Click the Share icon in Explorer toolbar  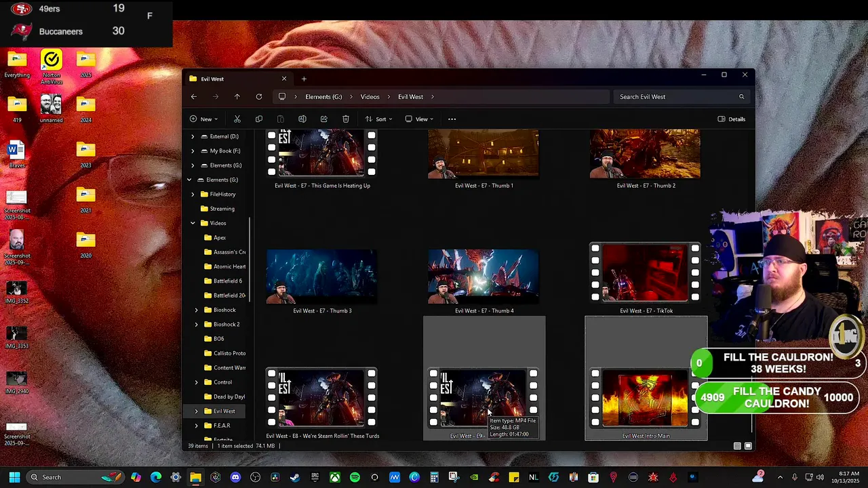324,119
